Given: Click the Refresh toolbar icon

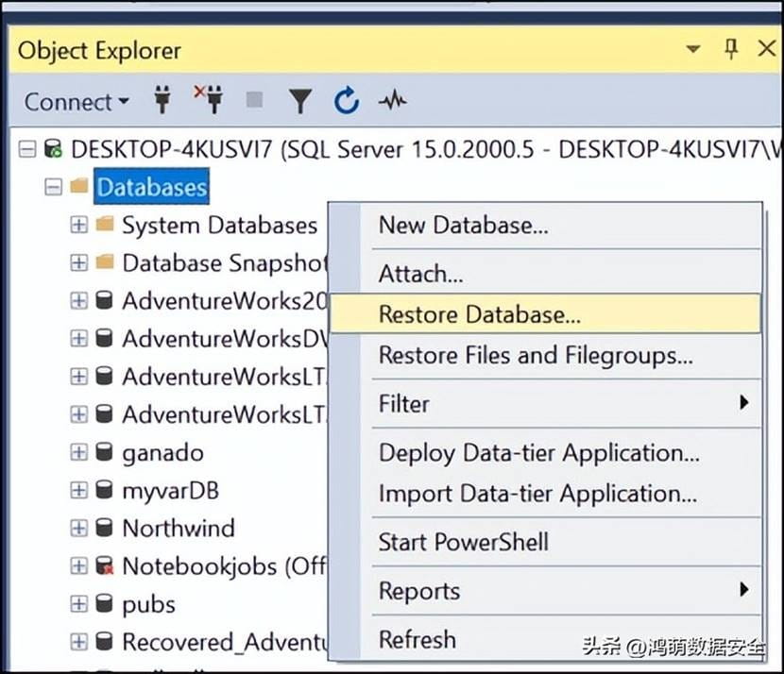Looking at the screenshot, I should [x=347, y=100].
